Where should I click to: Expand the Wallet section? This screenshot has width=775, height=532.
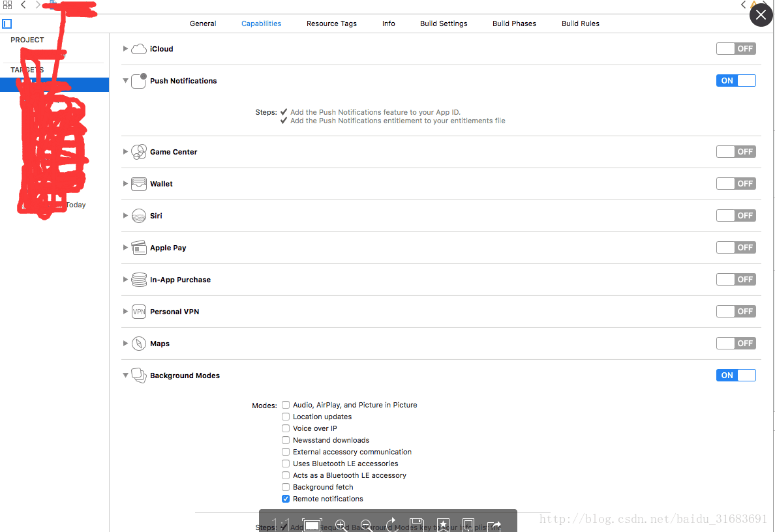(125, 184)
